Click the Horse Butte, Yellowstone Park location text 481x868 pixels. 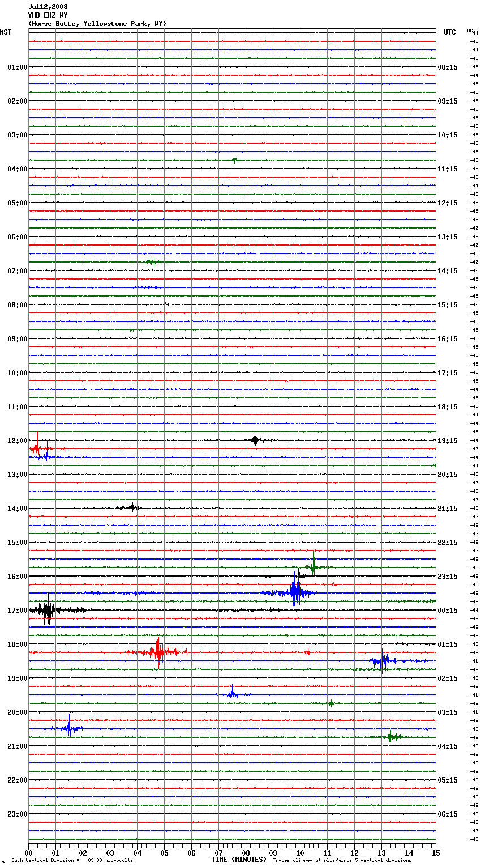click(x=97, y=24)
